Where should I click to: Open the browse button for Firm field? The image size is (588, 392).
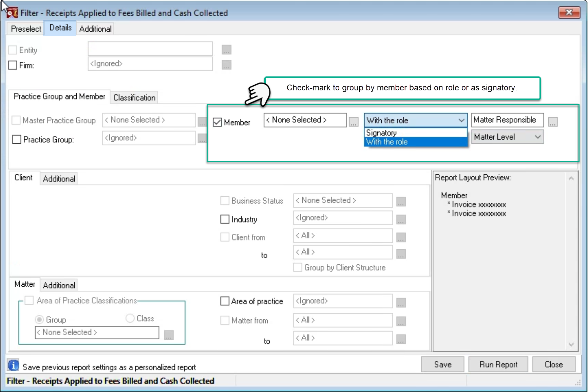tap(226, 65)
